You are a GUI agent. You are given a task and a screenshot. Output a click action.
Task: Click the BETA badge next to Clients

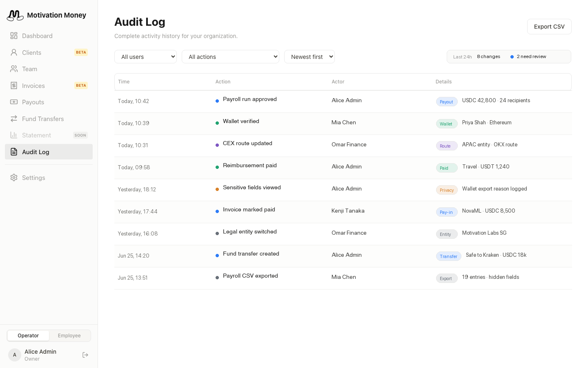tap(81, 52)
